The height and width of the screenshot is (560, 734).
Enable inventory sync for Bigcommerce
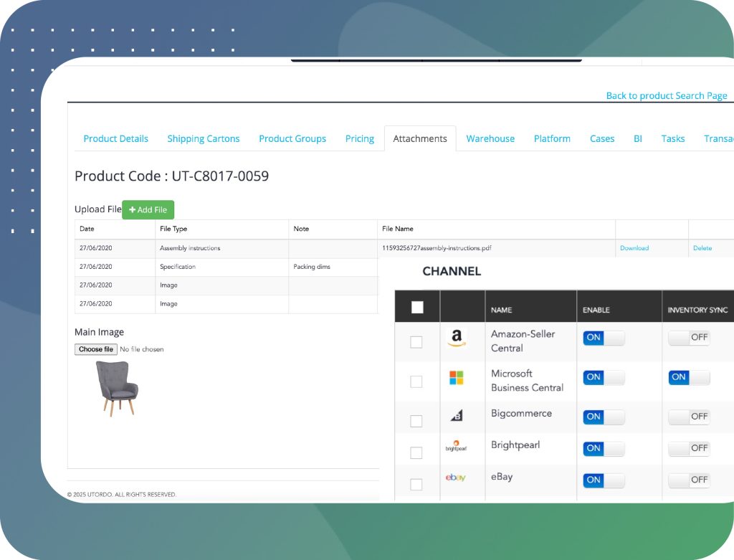pos(689,417)
